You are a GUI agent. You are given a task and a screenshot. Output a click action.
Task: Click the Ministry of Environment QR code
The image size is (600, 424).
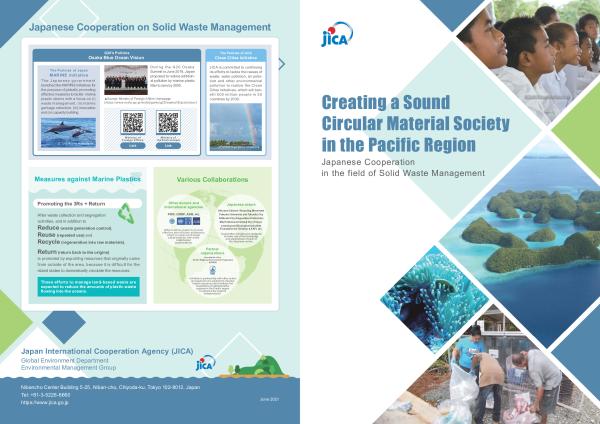(x=166, y=123)
